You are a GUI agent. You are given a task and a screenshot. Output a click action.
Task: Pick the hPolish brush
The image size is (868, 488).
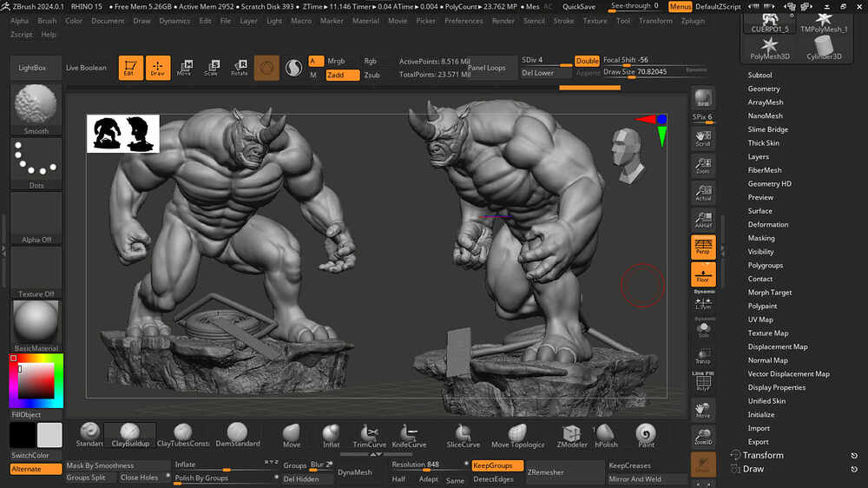pos(606,435)
